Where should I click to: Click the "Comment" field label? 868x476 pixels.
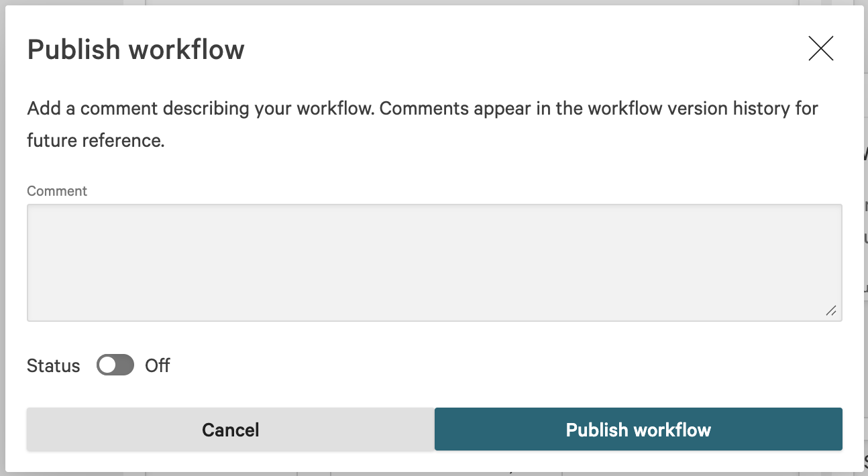pyautogui.click(x=57, y=191)
